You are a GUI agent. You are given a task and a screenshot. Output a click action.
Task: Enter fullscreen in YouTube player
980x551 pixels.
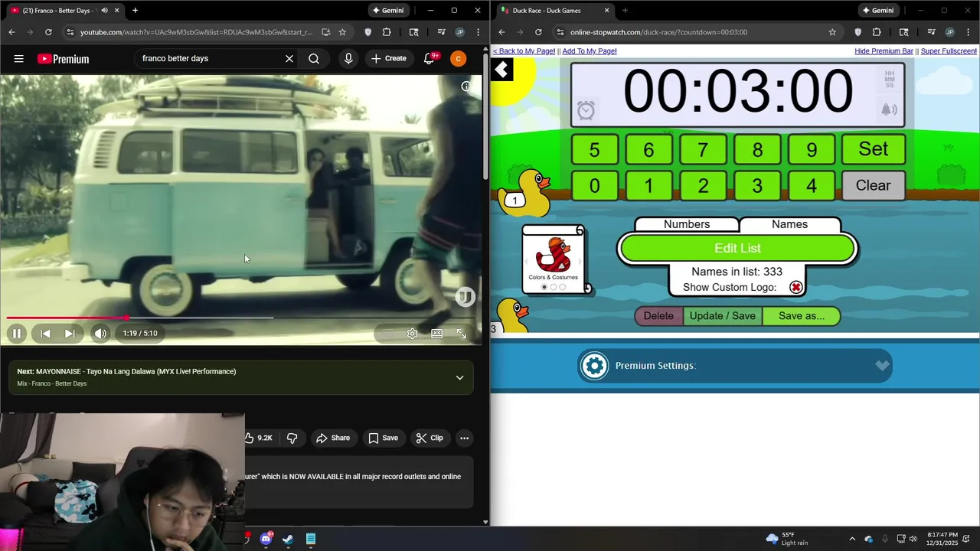tap(462, 334)
